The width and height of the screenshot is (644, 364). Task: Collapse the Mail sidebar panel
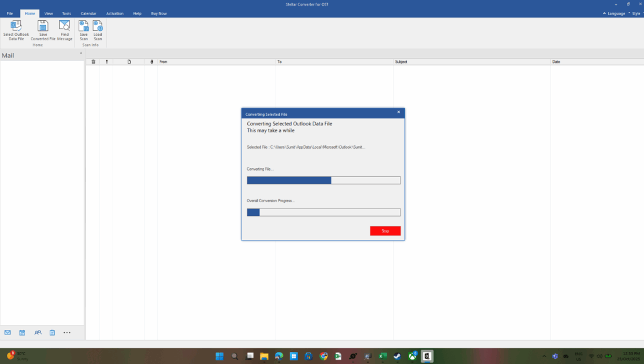point(80,54)
